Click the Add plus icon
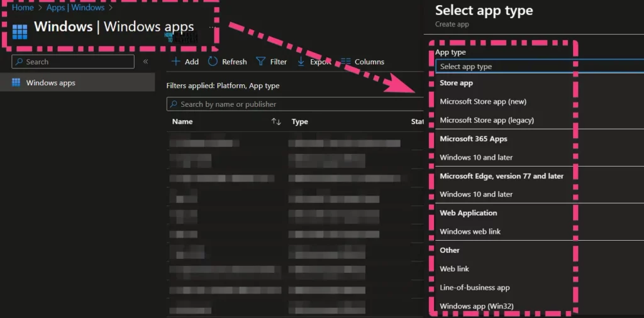This screenshot has width=644, height=318. 176,62
